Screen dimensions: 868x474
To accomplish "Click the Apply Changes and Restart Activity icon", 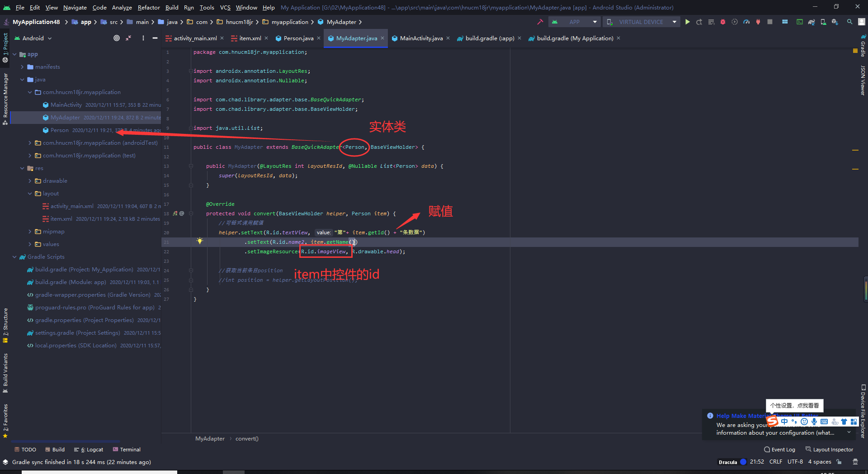I will (x=699, y=22).
